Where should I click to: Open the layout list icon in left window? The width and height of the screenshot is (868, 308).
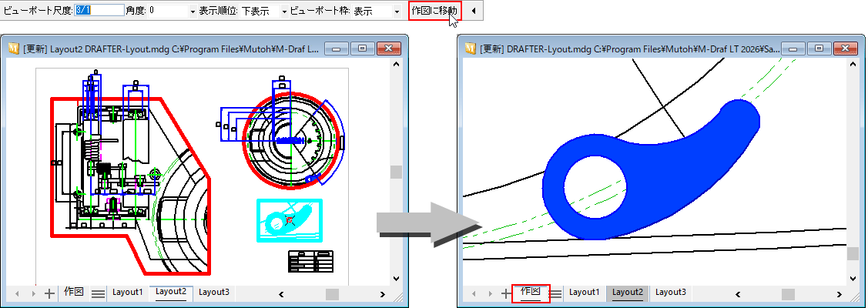coord(98,293)
